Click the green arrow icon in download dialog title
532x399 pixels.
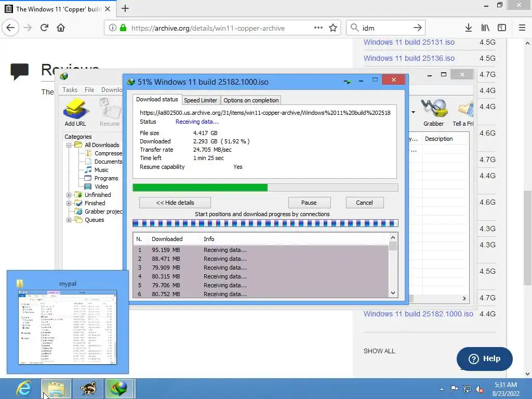347,82
